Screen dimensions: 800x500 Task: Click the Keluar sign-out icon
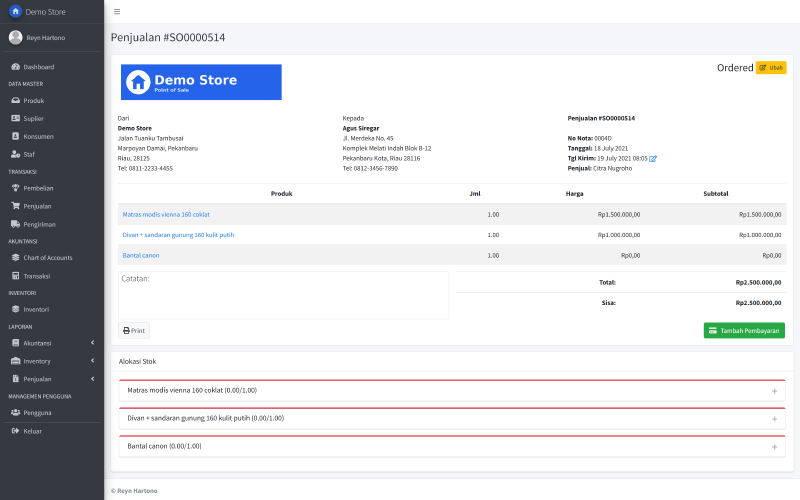click(15, 431)
